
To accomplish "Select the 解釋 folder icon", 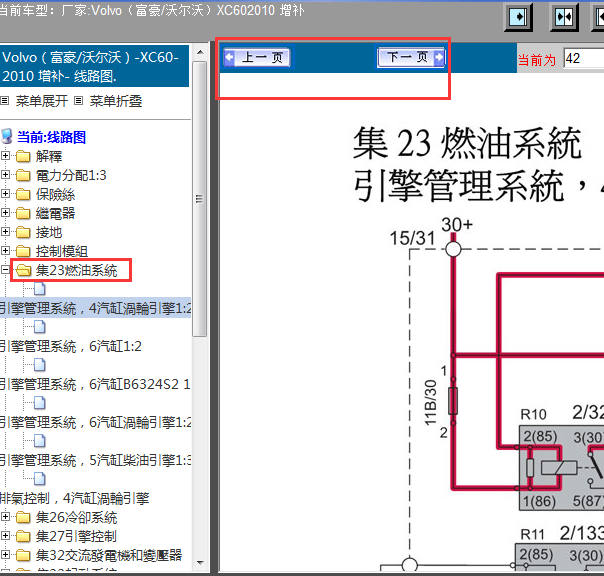I will [x=23, y=156].
